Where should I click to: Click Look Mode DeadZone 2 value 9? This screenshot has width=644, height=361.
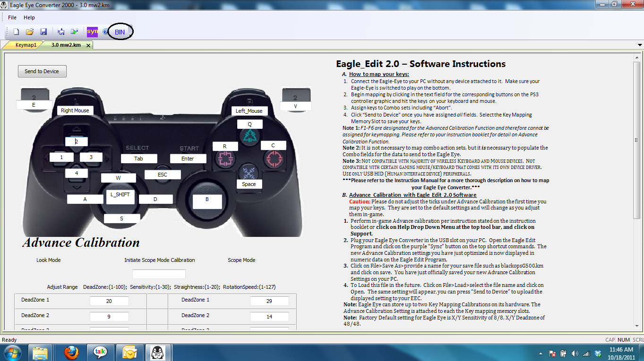click(x=109, y=317)
